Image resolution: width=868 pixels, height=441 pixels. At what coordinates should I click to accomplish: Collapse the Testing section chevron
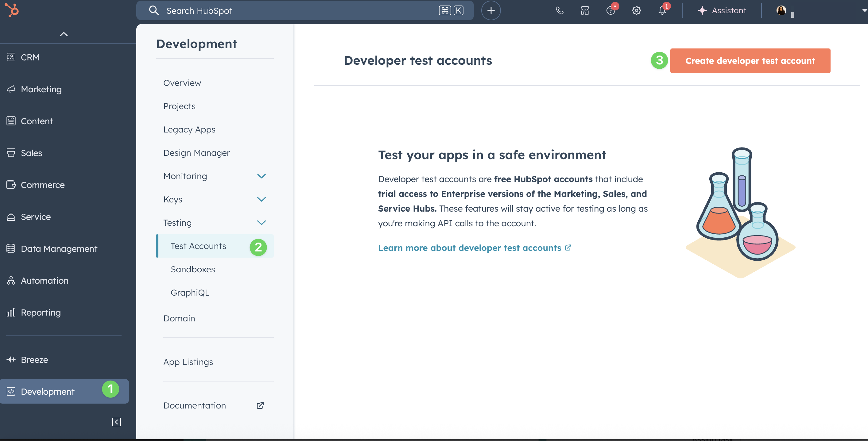coord(262,223)
